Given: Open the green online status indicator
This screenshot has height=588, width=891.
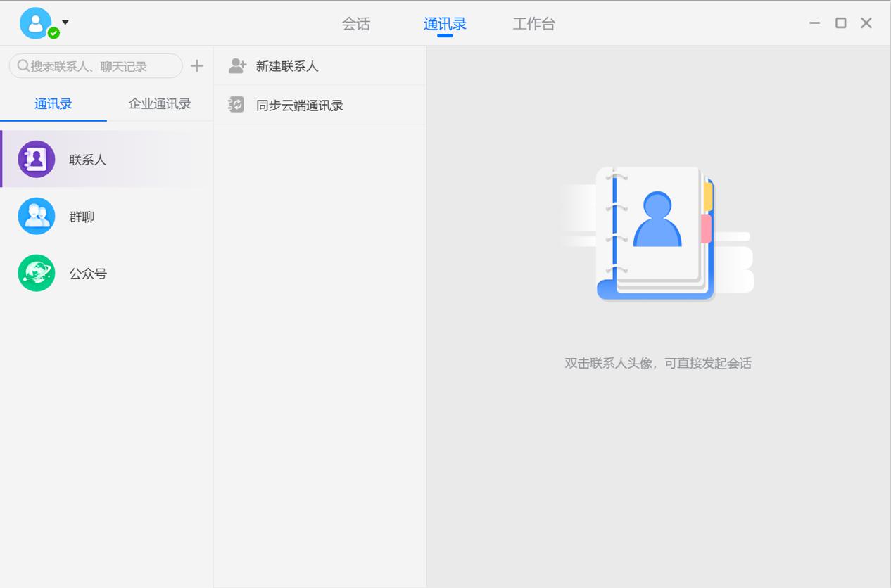Looking at the screenshot, I should click(53, 33).
